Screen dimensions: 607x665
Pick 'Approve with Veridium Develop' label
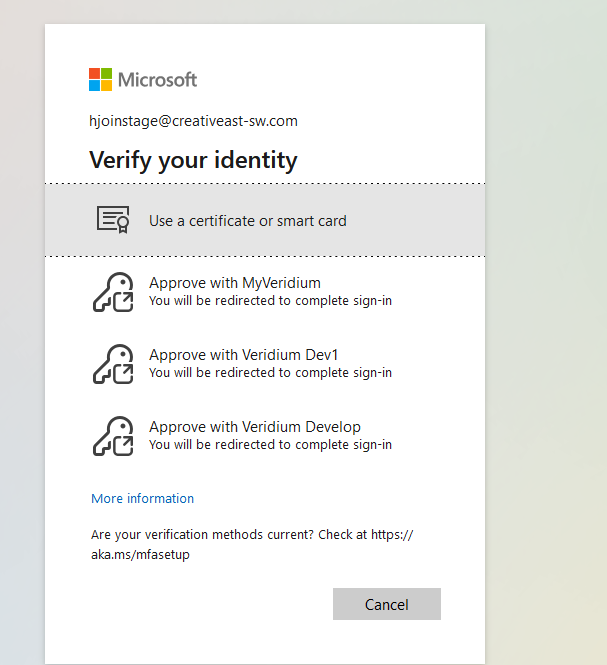point(255,427)
